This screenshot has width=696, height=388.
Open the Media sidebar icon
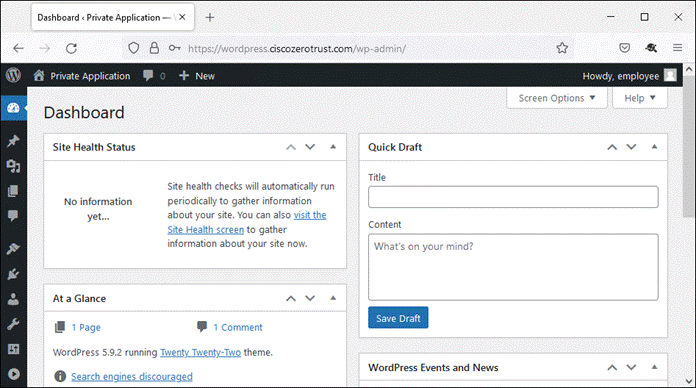pyautogui.click(x=13, y=166)
